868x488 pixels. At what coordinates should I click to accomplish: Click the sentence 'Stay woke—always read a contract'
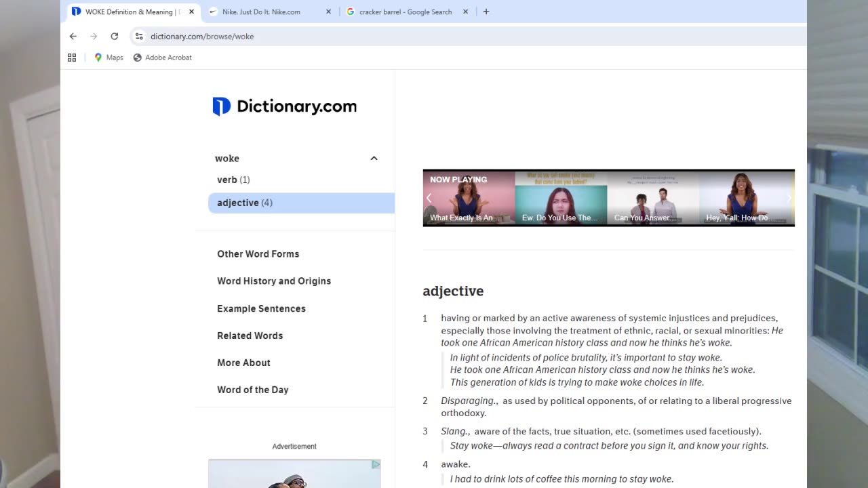tap(609, 446)
